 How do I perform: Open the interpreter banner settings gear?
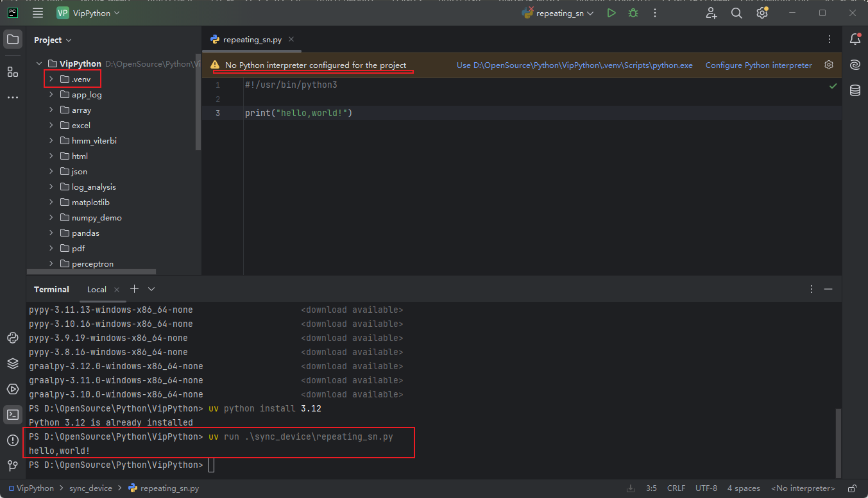point(829,65)
